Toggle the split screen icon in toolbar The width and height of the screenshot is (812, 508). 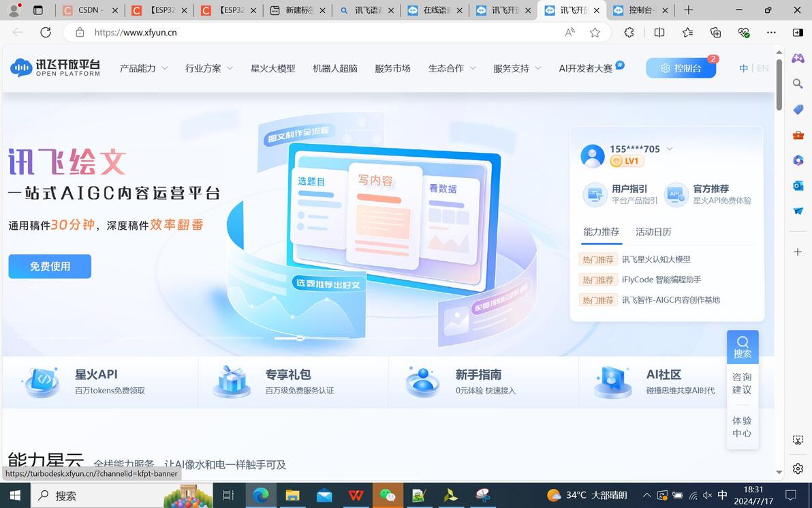tap(659, 32)
